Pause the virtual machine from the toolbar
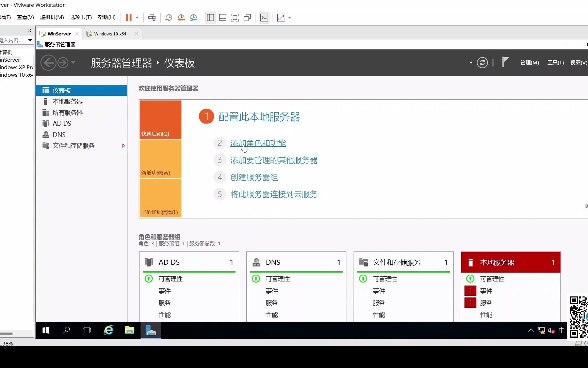This screenshot has width=588, height=368. [129, 18]
